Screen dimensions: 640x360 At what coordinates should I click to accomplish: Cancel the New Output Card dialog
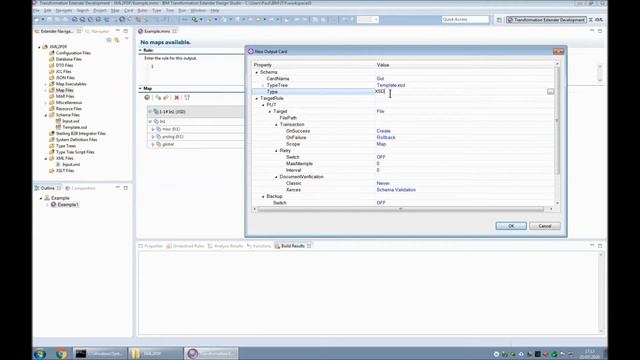544,226
